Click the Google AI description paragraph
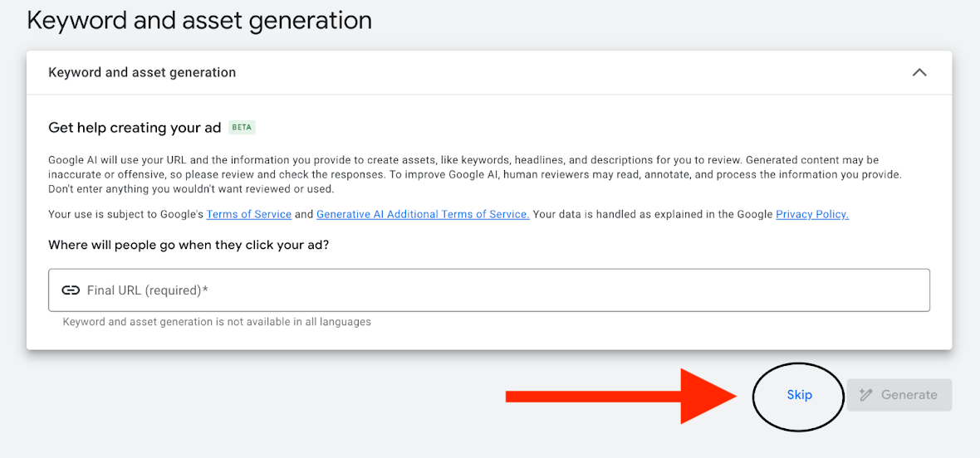 (473, 174)
